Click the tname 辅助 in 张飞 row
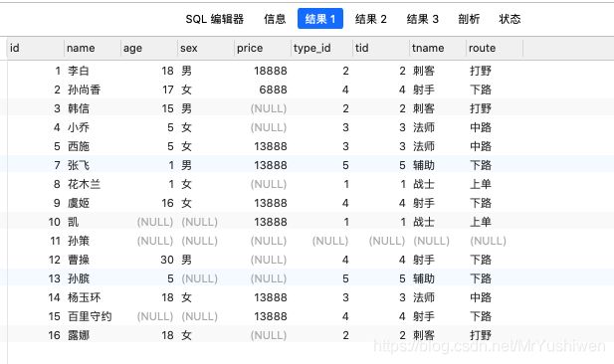 click(x=424, y=165)
